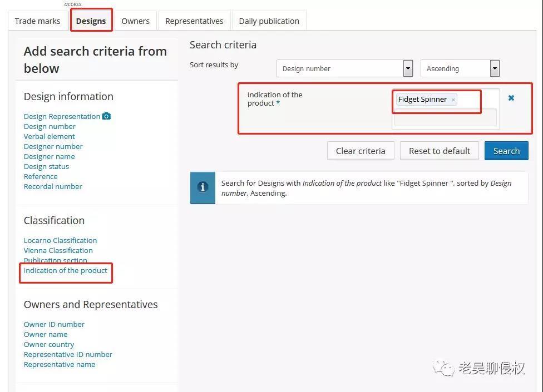Viewport: 543px width, 392px height.
Task: Open the Daily publication tab
Action: coord(269,21)
